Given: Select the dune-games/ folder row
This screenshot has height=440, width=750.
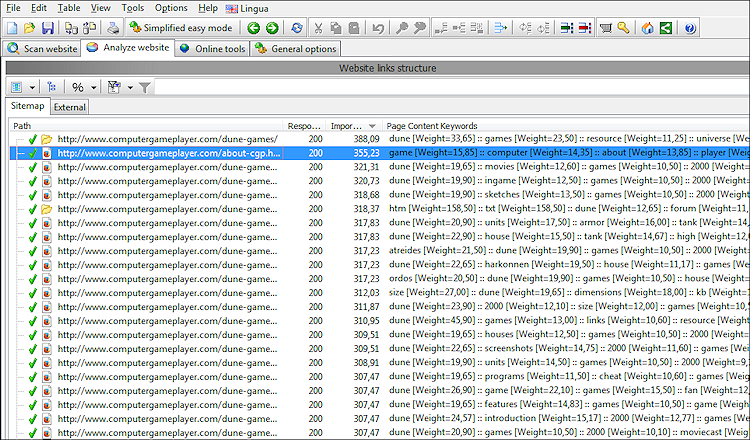Looking at the screenshot, I should click(379, 139).
